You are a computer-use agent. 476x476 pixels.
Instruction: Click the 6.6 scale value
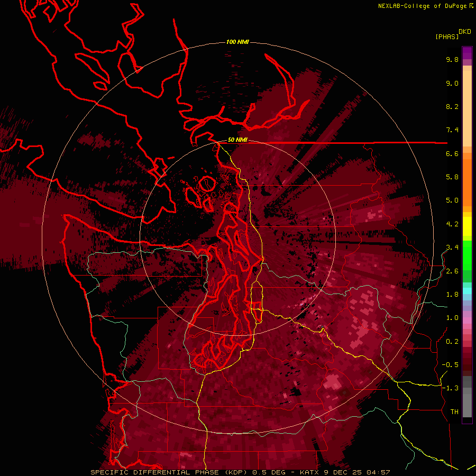pos(452,153)
